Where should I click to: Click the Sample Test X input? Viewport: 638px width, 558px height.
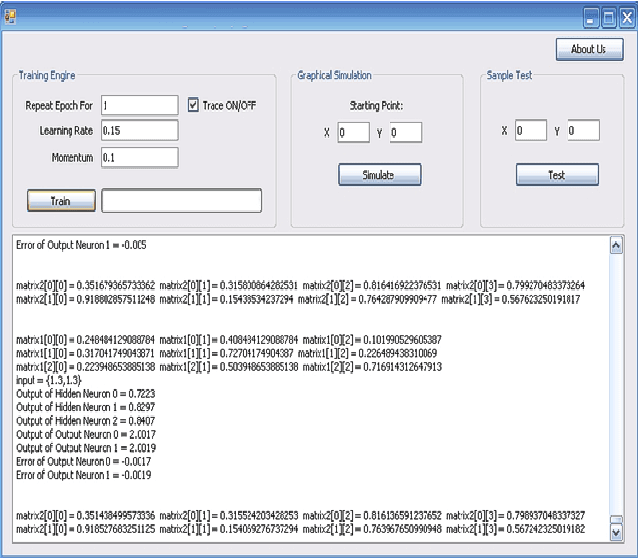[x=531, y=130]
